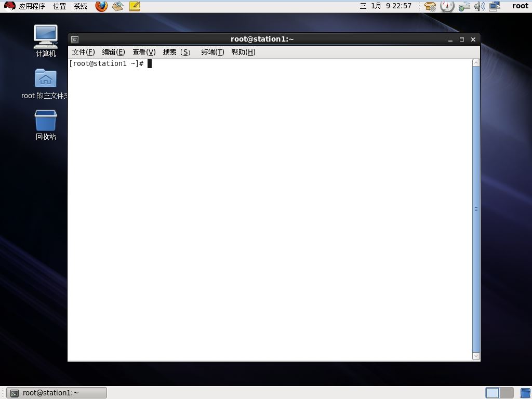The height and width of the screenshot is (399, 532).
Task: Maximize the terminal window
Action: pos(462,39)
